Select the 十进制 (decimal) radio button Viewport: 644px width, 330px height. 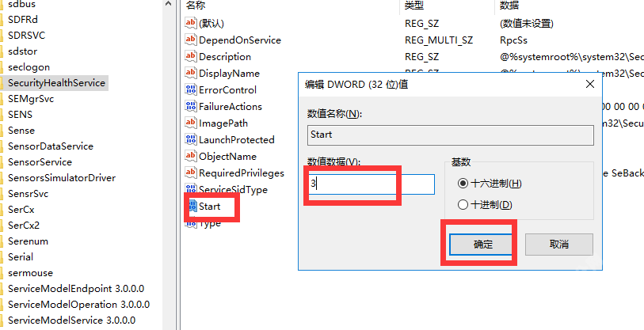463,205
